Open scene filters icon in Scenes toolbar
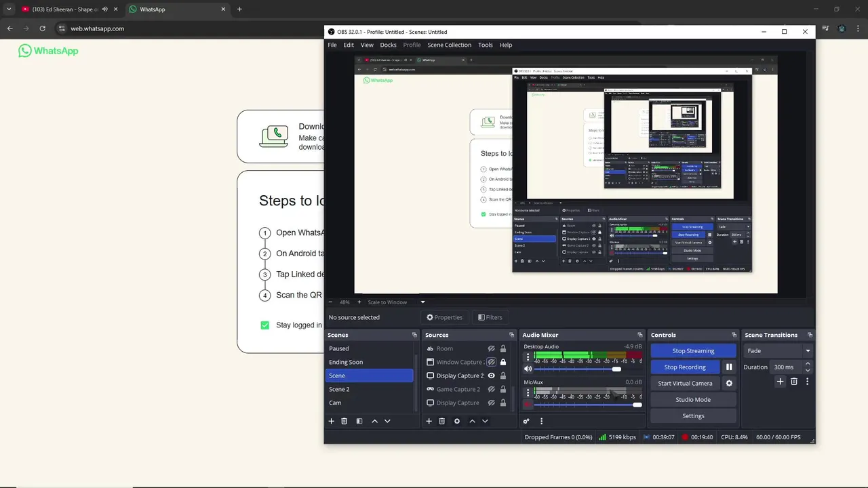This screenshot has height=488, width=868. coord(359,421)
